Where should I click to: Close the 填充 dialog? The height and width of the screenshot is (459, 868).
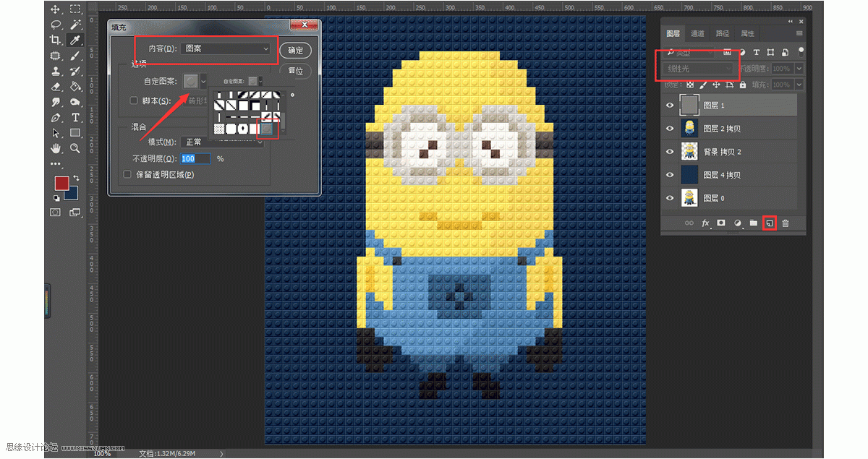[304, 25]
